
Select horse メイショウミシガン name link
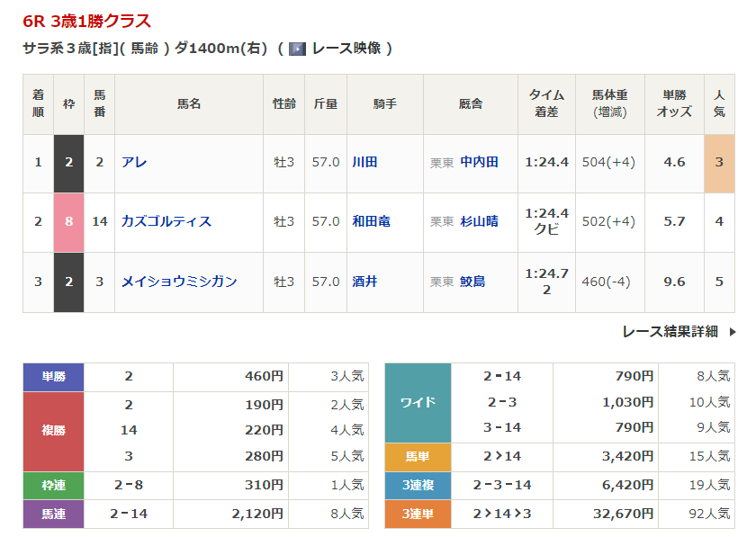click(x=179, y=282)
